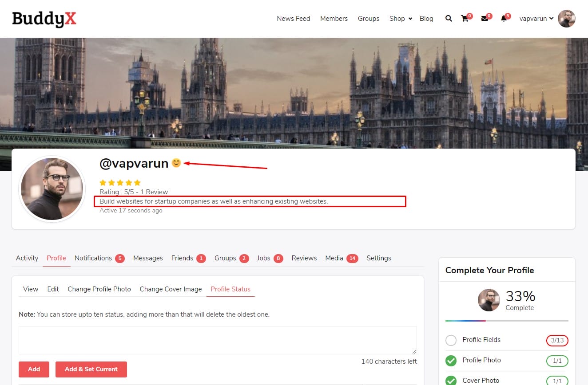Click the BuddyX logo
The height and width of the screenshot is (385, 588).
(44, 19)
